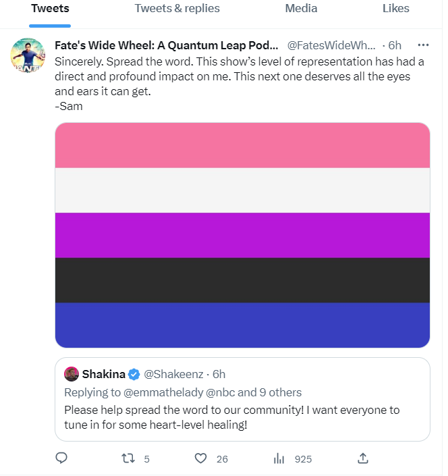Click Shakina's verified badge icon

point(134,374)
